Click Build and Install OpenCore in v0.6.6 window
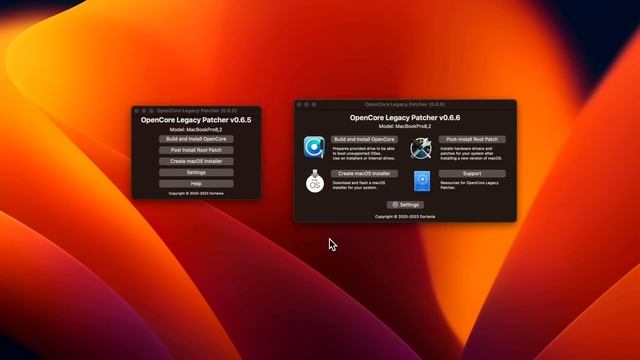Screen dimensions: 640x360 (364, 139)
